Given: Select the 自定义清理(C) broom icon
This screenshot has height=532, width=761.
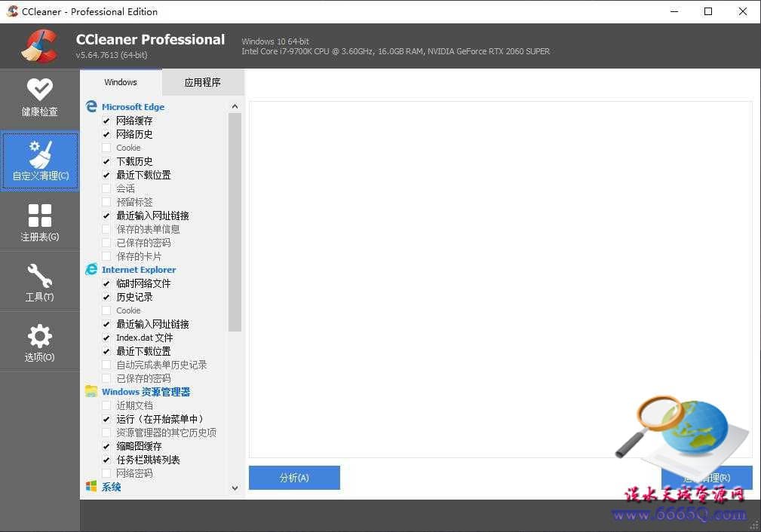Looking at the screenshot, I should coord(40,154).
